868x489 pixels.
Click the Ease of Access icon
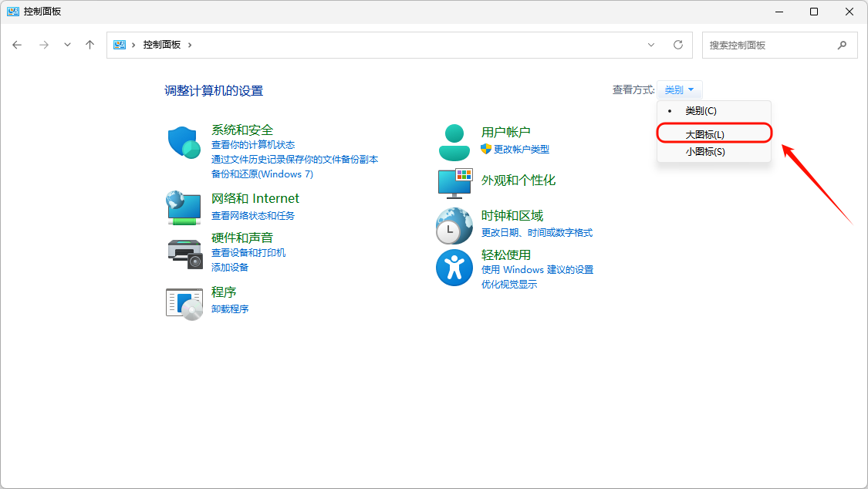pos(454,267)
